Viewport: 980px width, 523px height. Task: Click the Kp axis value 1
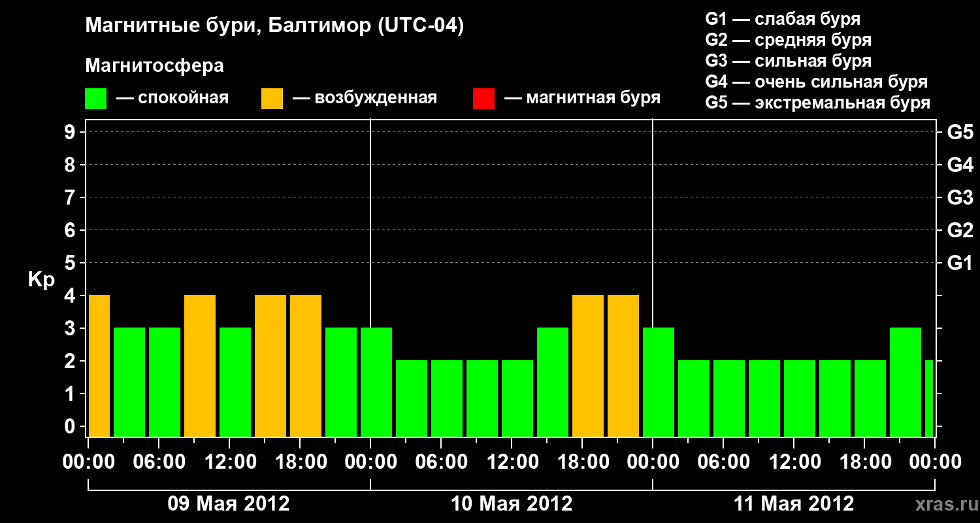71,394
